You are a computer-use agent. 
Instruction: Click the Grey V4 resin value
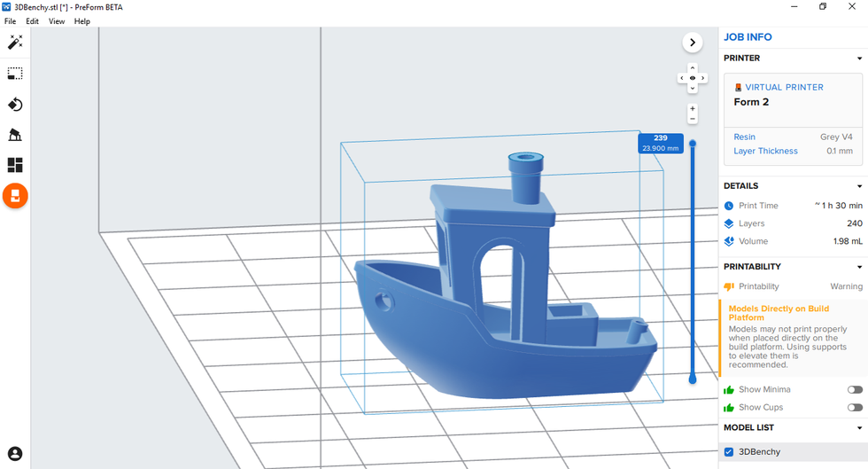click(x=836, y=137)
